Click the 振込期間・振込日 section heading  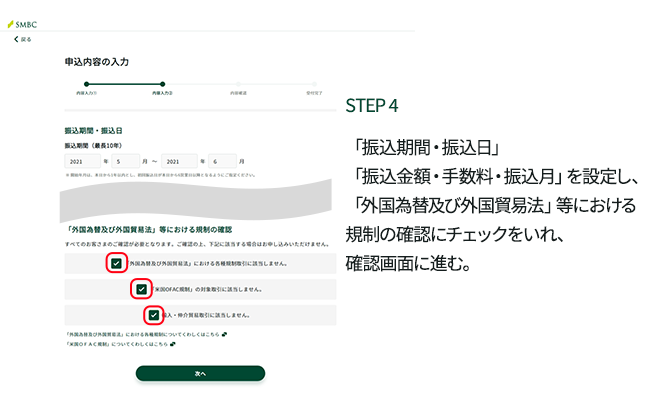(93, 131)
